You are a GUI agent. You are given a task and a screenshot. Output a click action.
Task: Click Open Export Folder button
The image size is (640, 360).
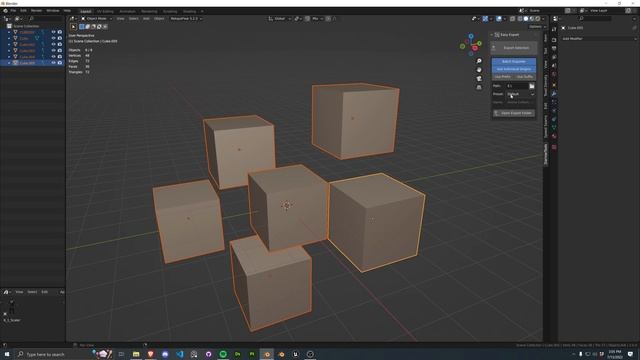coord(513,113)
